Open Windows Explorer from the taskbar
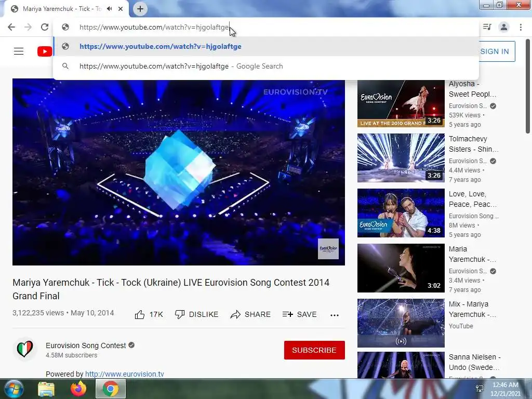Viewport: 532px width, 399px height. 46,389
